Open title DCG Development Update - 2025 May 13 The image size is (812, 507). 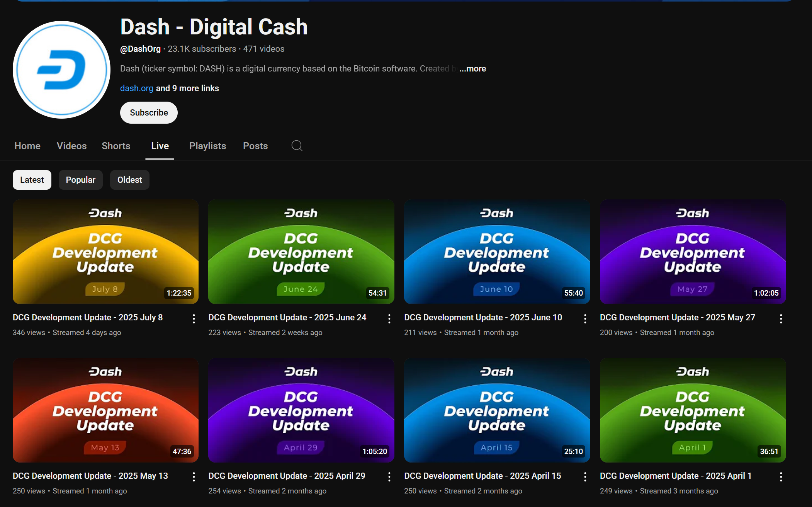(x=90, y=476)
